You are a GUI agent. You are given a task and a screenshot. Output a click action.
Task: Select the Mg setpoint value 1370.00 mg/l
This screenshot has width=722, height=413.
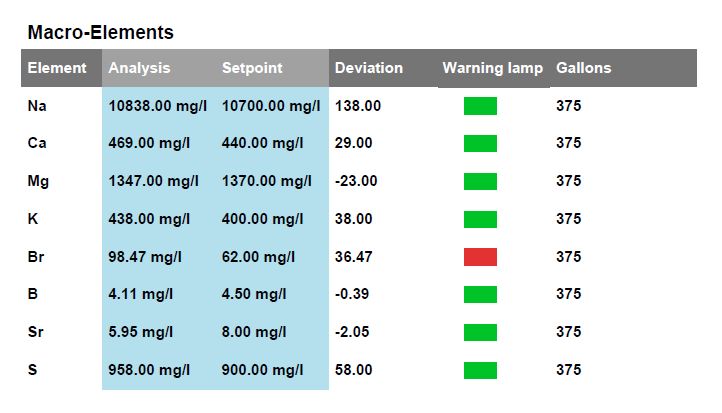pyautogui.click(x=267, y=181)
